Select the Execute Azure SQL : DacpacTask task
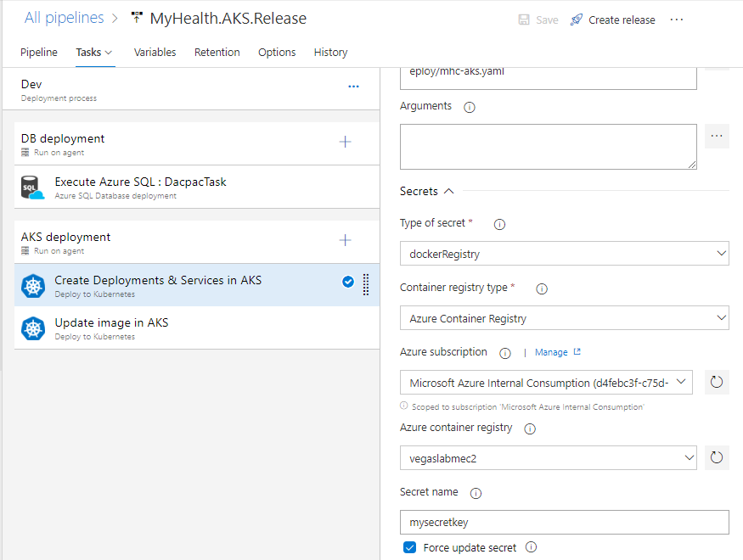743x560 pixels. (x=197, y=187)
